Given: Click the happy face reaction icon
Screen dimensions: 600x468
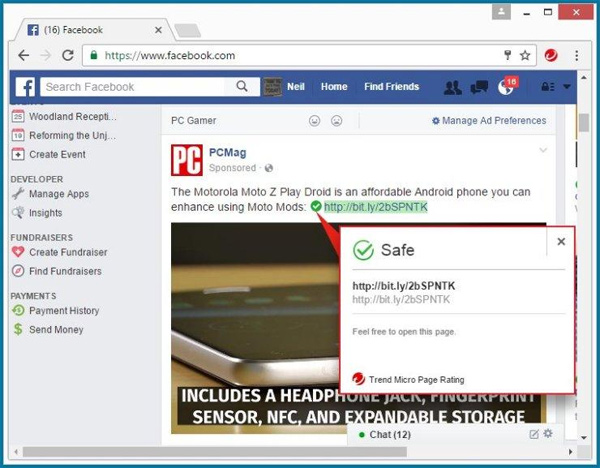Looking at the screenshot, I should pyautogui.click(x=315, y=121).
